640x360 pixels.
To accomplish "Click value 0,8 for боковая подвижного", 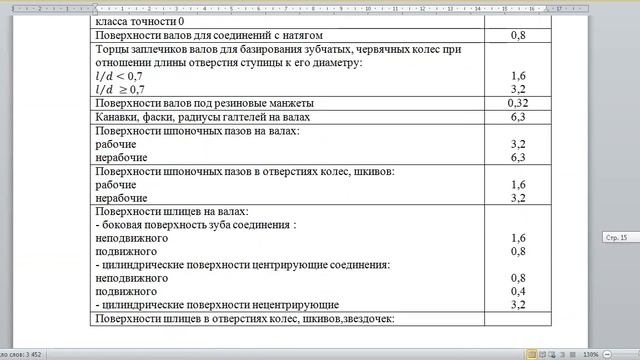I will tap(518, 251).
